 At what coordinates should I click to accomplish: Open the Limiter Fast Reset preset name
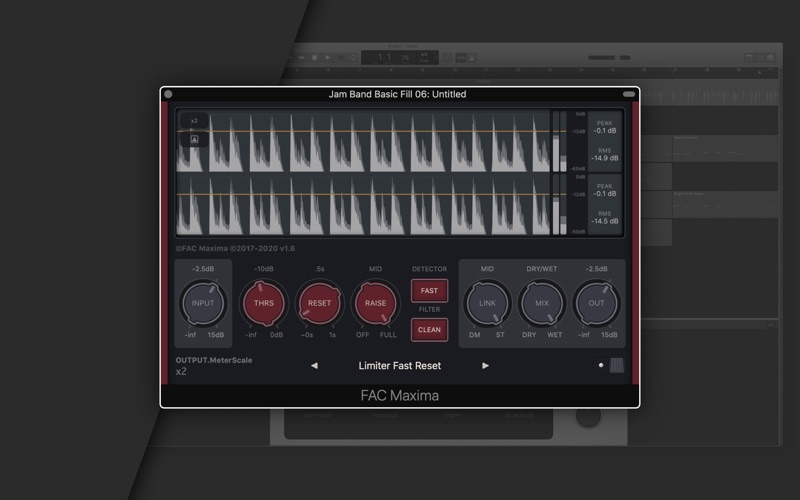pos(399,365)
